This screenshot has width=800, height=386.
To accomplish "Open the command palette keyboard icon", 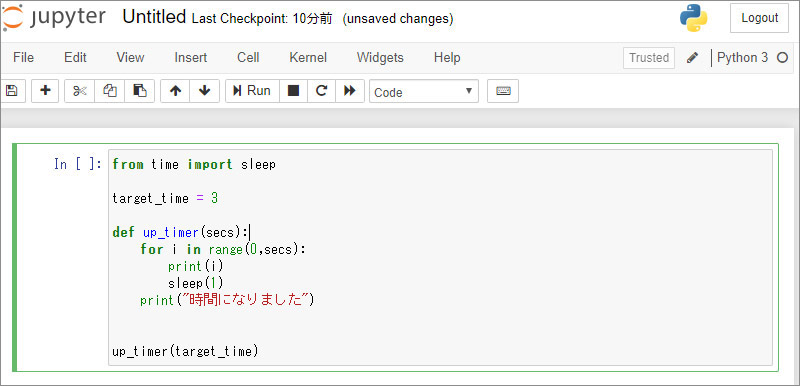I will pyautogui.click(x=503, y=91).
